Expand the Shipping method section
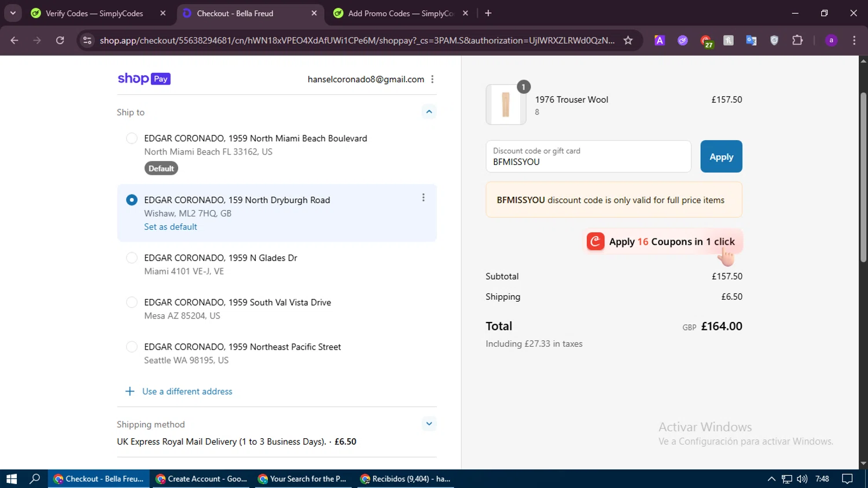Image resolution: width=868 pixels, height=488 pixels. click(x=429, y=424)
